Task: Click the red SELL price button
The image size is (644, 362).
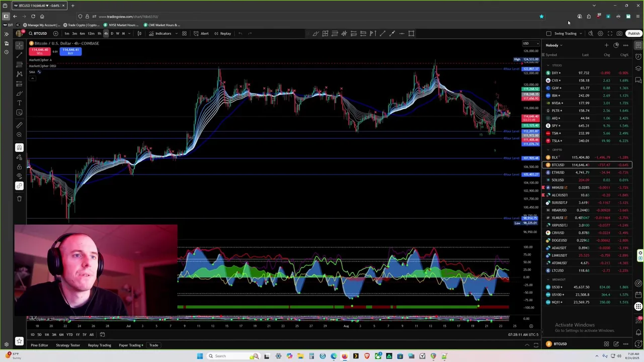Action: (39, 51)
